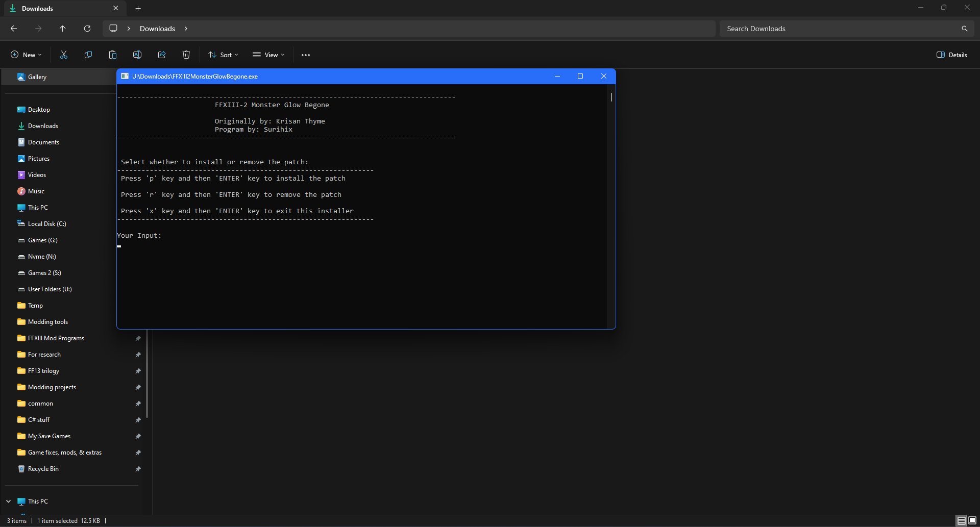Expand the chevron before Downloads in address bar
Screen dimensions: 980x527
pos(129,29)
